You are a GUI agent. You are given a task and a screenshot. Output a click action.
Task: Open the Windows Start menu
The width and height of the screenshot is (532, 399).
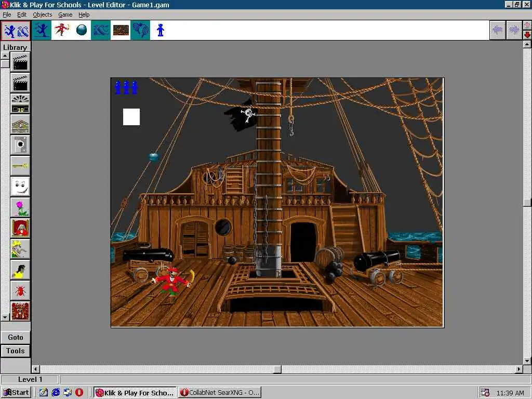click(16, 393)
